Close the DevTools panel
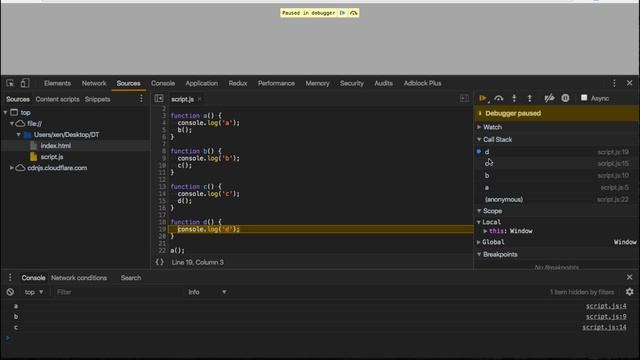The width and height of the screenshot is (640, 360). [x=629, y=83]
